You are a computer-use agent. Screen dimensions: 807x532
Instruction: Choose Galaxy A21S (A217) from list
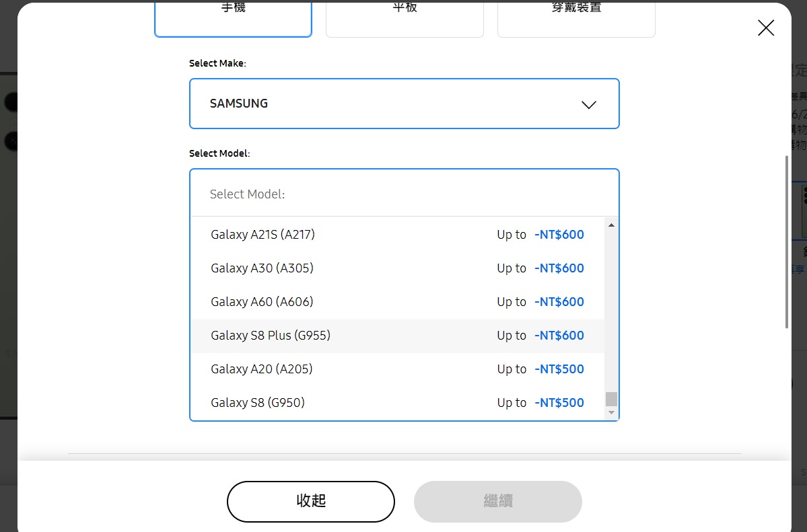[x=262, y=235]
